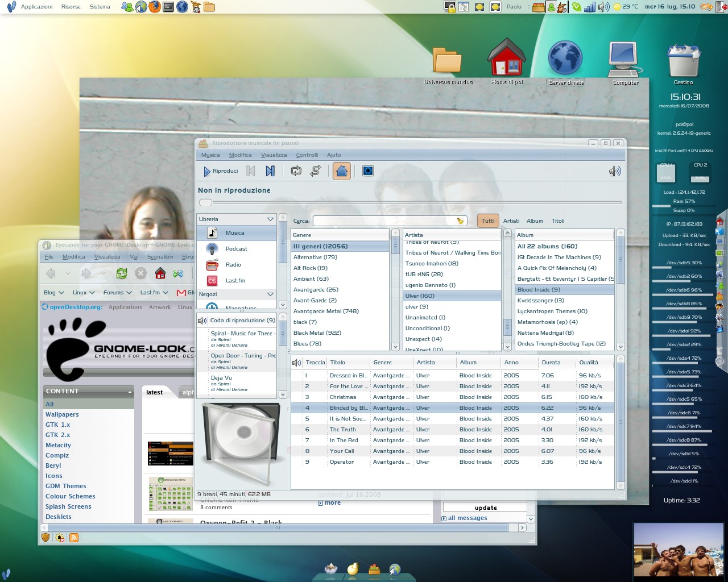This screenshot has height=582, width=728.
Task: Clear the search field with broom icon
Action: pos(460,221)
